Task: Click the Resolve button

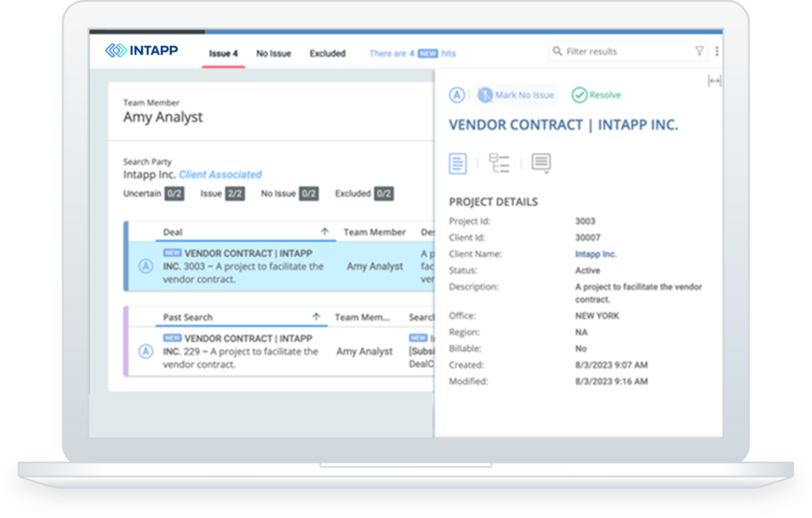Action: coord(596,94)
